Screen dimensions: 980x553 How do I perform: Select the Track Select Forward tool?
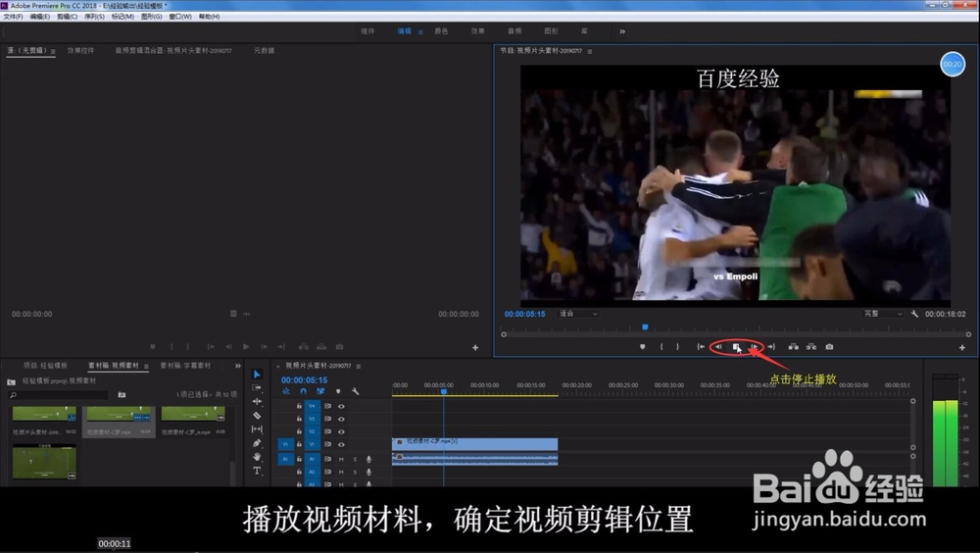(x=257, y=388)
